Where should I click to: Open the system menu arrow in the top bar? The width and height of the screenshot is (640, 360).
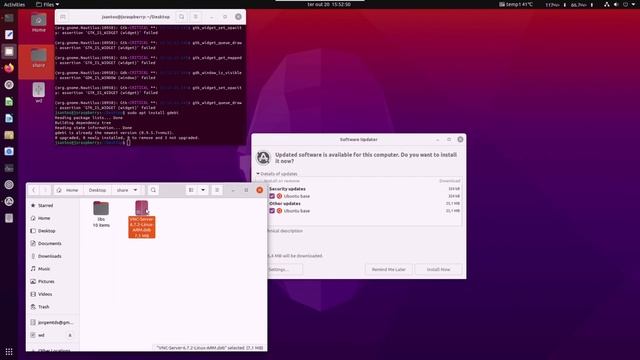pos(634,4)
